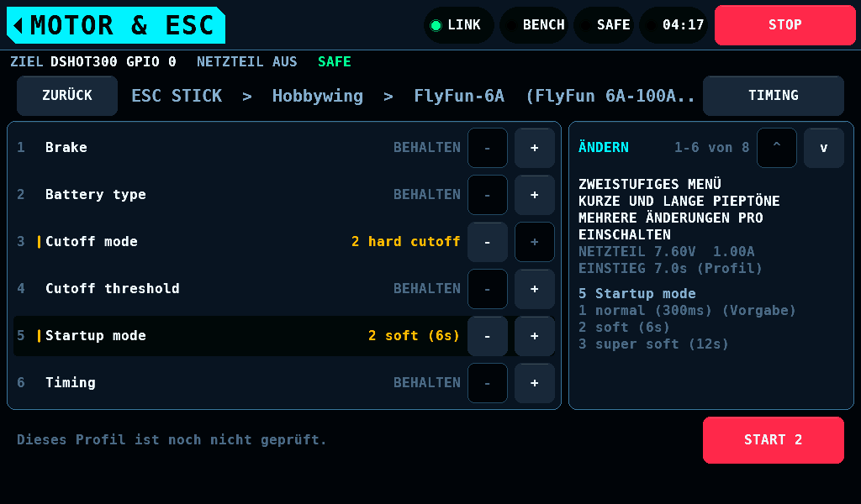Viewport: 861px width, 504px height.
Task: Increase Startup mode value
Action: [534, 336]
